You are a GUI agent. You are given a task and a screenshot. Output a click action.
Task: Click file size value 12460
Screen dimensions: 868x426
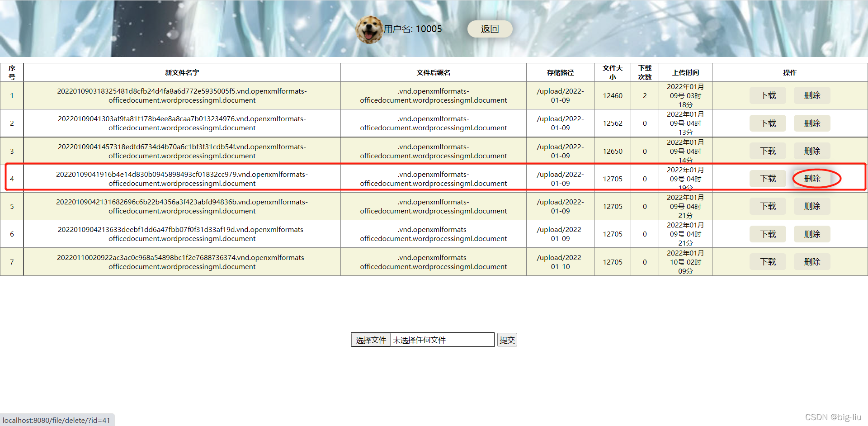click(613, 95)
